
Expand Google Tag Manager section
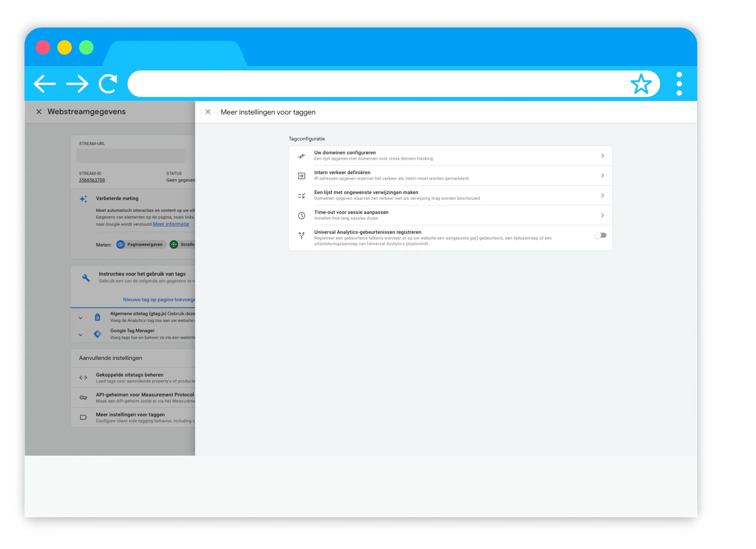click(x=80, y=335)
